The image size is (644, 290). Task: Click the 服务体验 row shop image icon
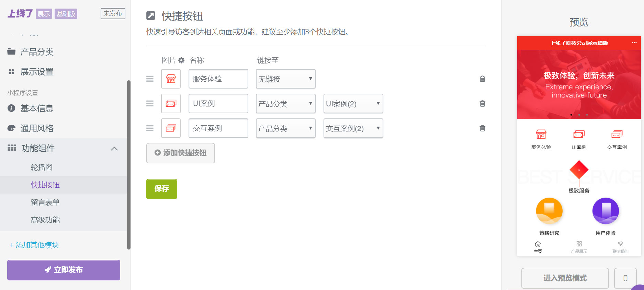pos(171,79)
